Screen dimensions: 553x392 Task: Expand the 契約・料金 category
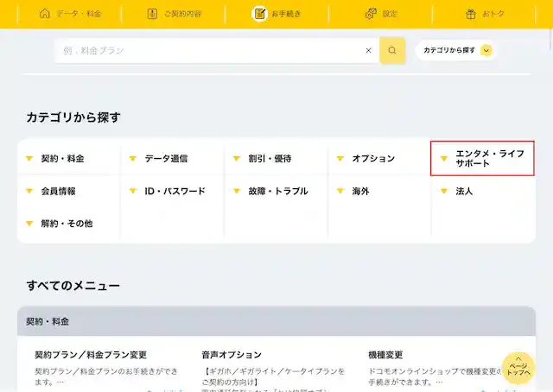(x=69, y=159)
